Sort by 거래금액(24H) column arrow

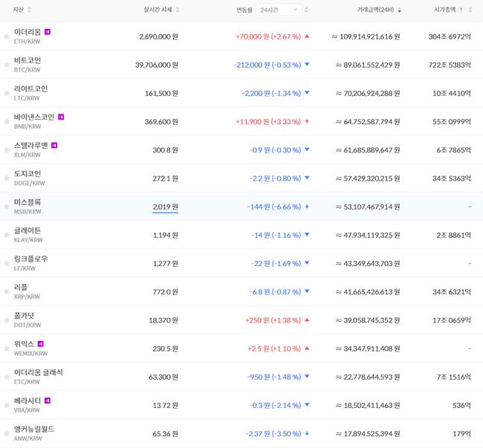[x=400, y=10]
